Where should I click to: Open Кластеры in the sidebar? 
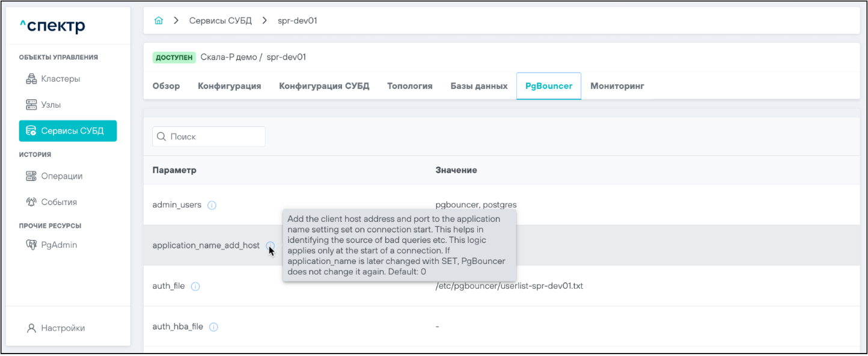(60, 79)
